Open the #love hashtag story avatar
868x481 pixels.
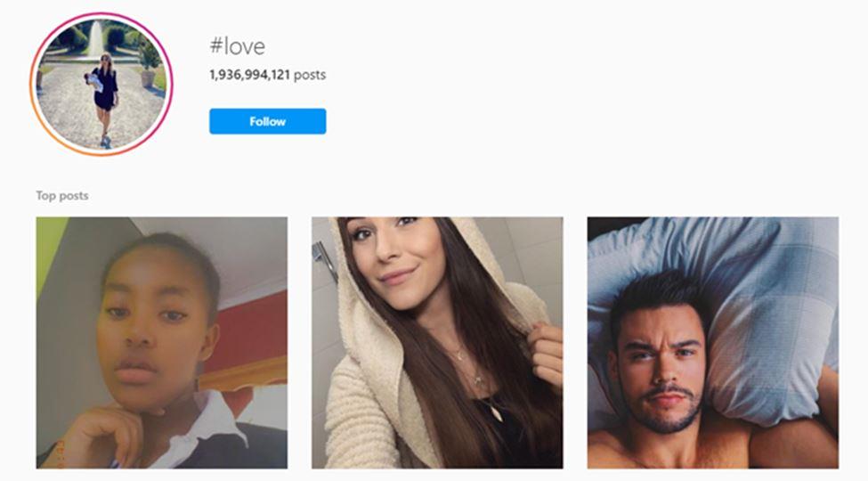pos(101,85)
